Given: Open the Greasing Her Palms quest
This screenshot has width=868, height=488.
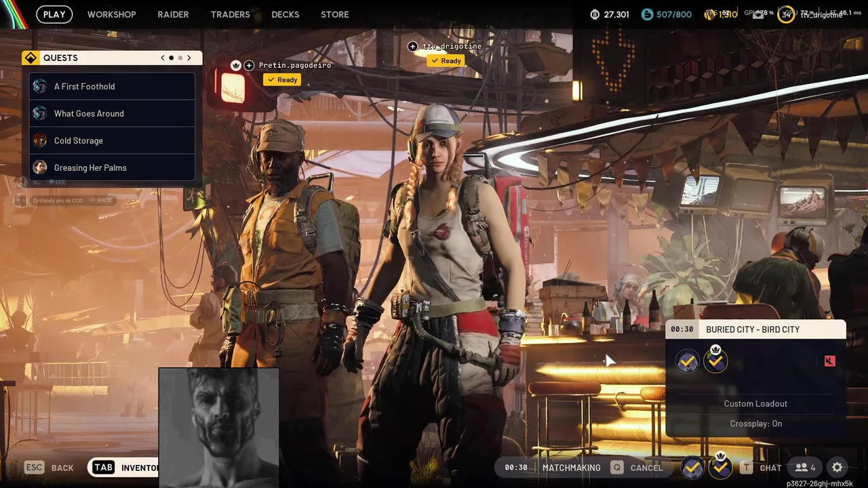Looking at the screenshot, I should [113, 167].
